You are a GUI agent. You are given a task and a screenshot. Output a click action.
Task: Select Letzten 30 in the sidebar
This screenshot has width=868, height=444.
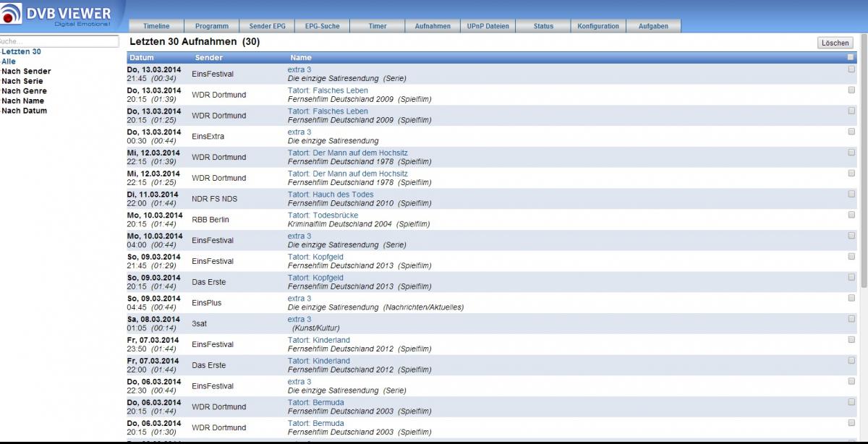point(21,52)
